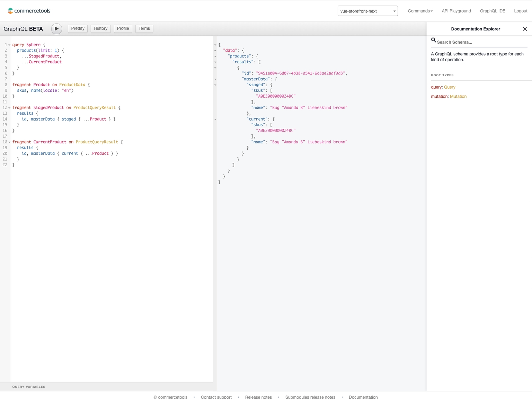The image size is (532, 399).
Task: Open the Query root type
Action: 450,87
